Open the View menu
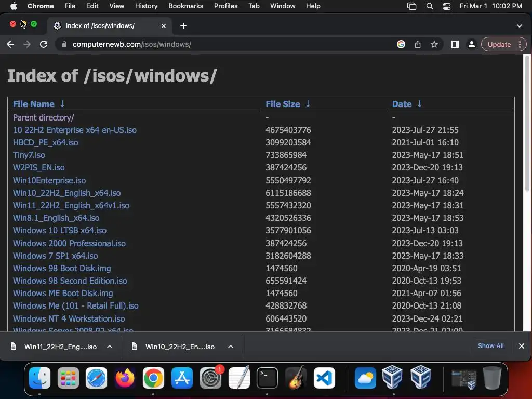This screenshot has height=399, width=532. (116, 6)
